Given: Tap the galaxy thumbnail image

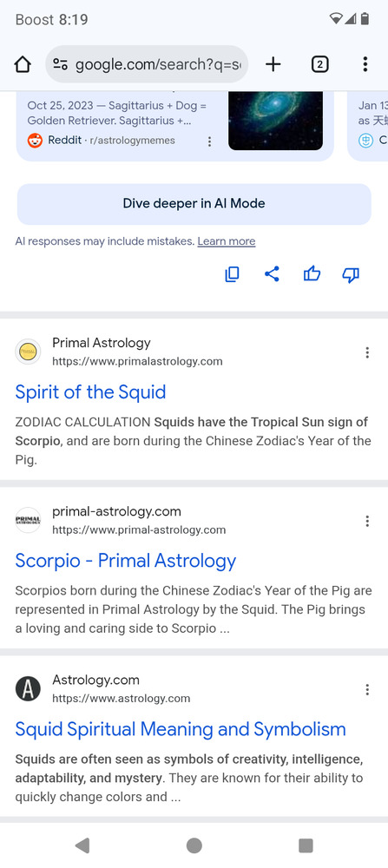Looking at the screenshot, I should click(x=276, y=121).
